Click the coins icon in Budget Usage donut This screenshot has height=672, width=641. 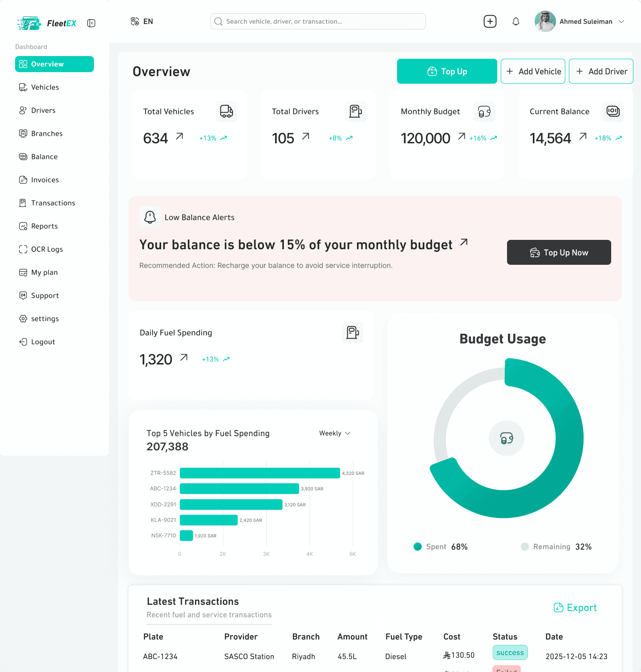[507, 438]
